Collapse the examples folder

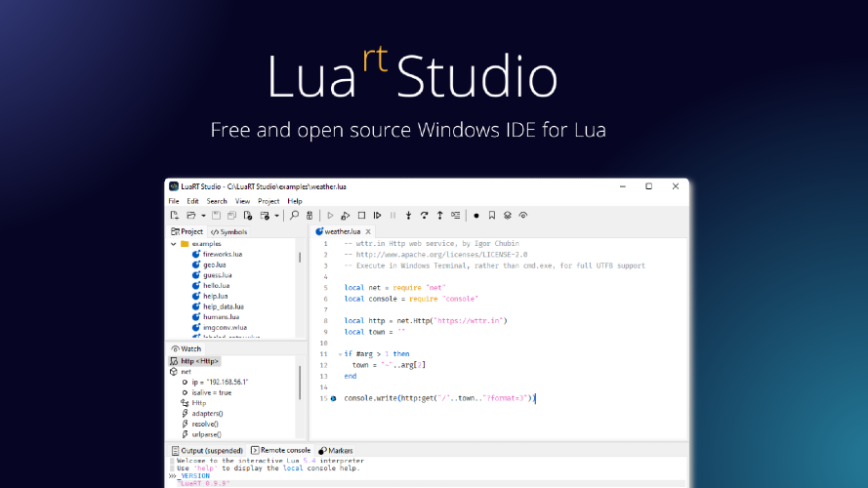click(x=173, y=244)
